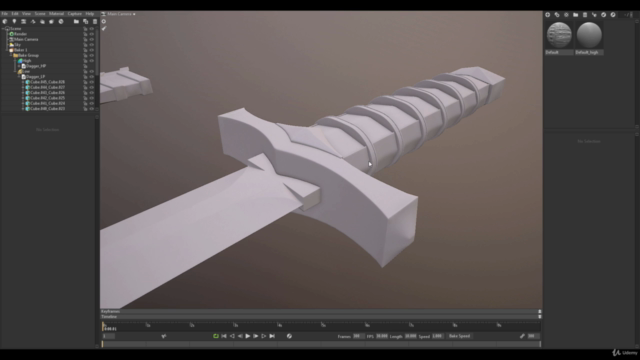Select the Bake Group folder
The image size is (640, 360).
click(x=28, y=55)
